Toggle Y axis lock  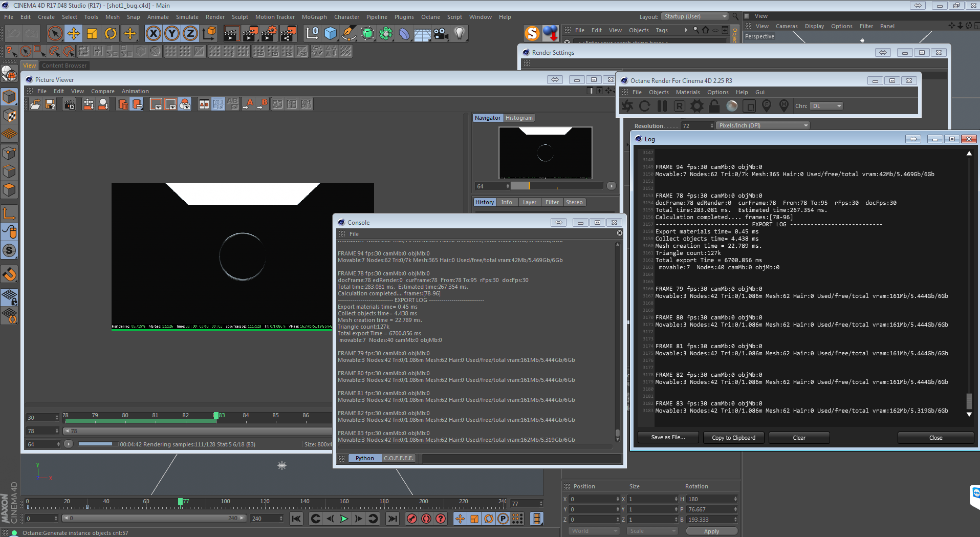tap(172, 34)
